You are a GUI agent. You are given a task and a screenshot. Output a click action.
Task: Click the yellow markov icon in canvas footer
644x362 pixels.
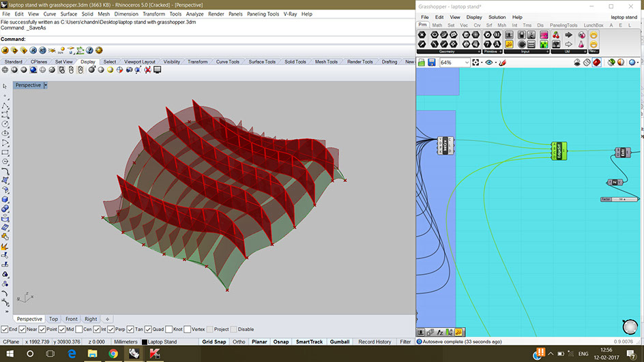coord(458,332)
